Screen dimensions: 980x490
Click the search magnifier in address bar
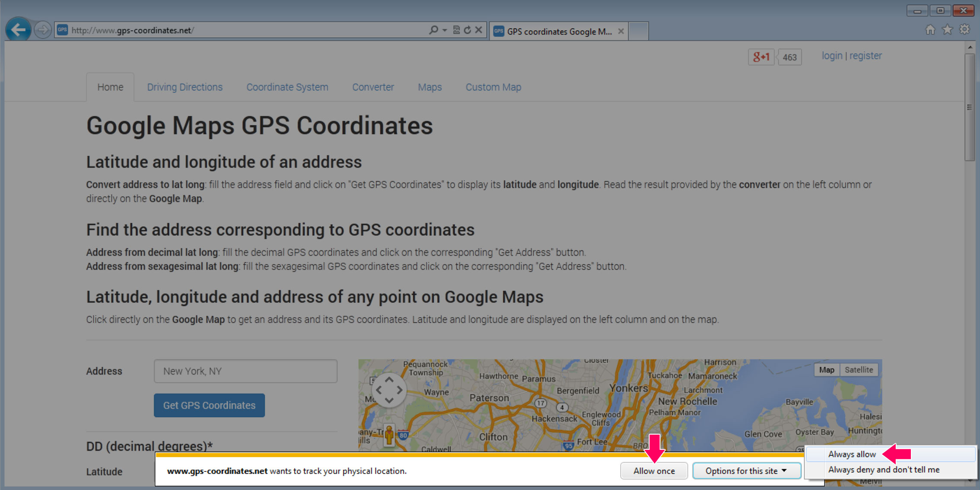(x=433, y=30)
